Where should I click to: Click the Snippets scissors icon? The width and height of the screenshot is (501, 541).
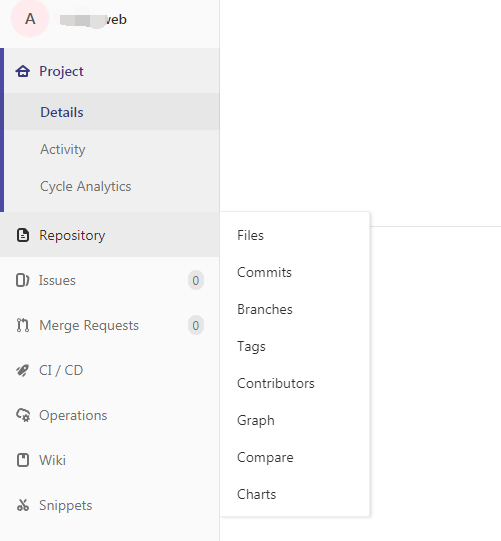pos(23,505)
